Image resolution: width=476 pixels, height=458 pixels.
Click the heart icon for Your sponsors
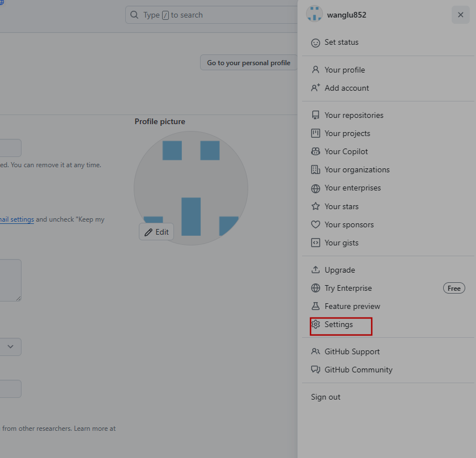(316, 224)
